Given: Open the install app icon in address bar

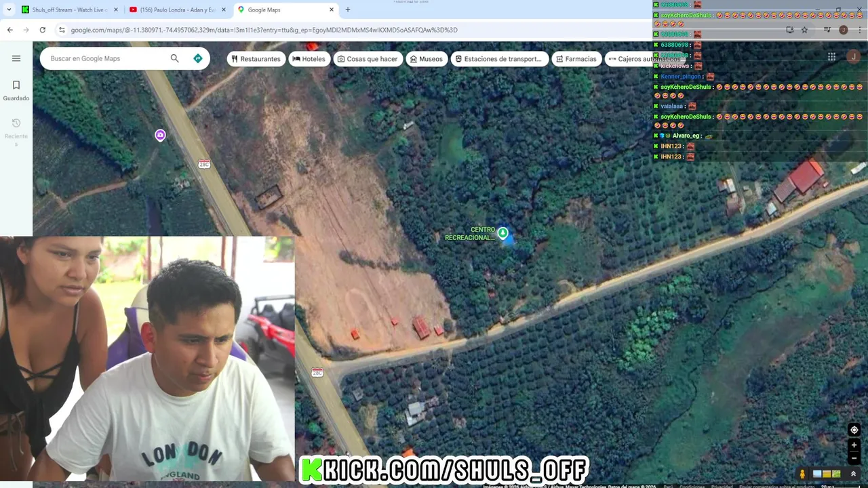Looking at the screenshot, I should (790, 30).
